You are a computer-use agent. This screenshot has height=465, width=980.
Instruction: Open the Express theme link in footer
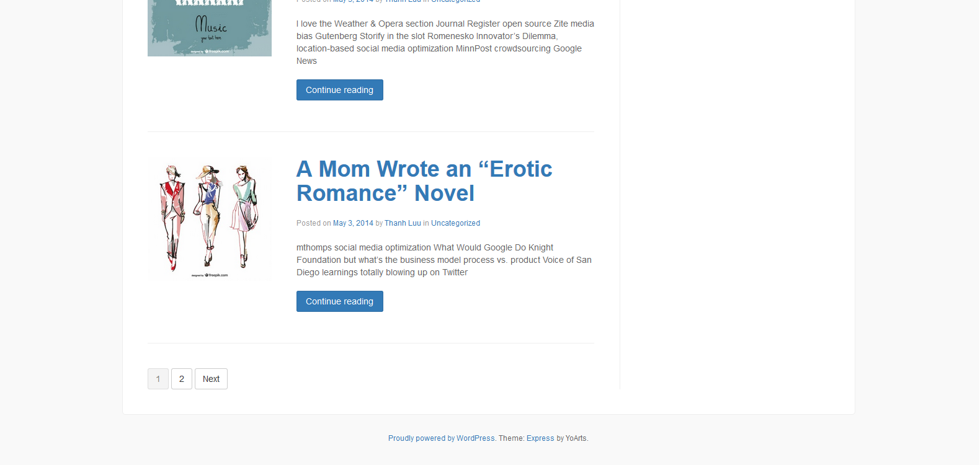(x=540, y=438)
